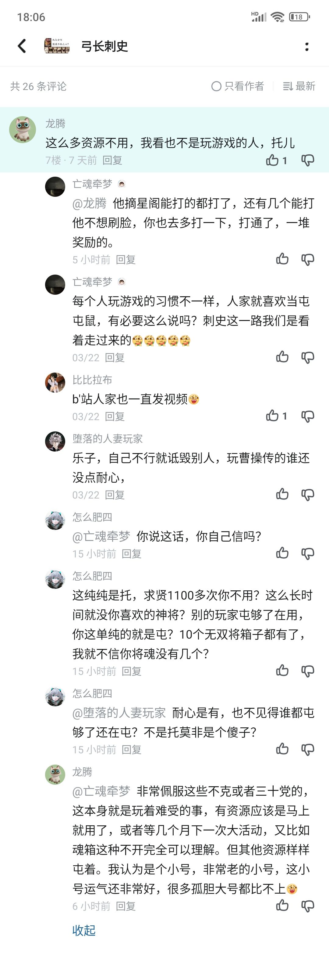Tap the 弓长刺史 title in header
Screen dimensions: 329x980
click(104, 46)
